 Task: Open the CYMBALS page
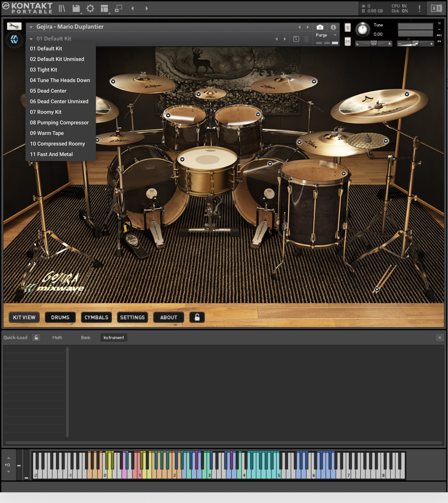pos(96,317)
